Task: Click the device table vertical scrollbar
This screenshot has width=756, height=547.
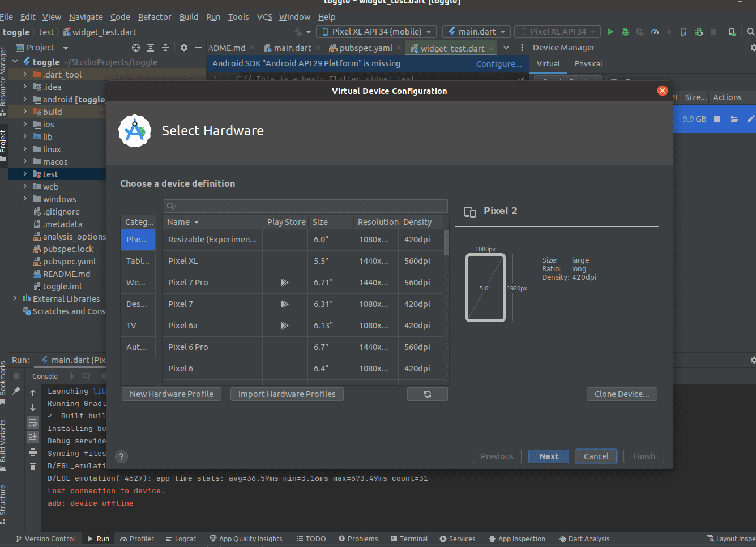Action: coord(446,242)
